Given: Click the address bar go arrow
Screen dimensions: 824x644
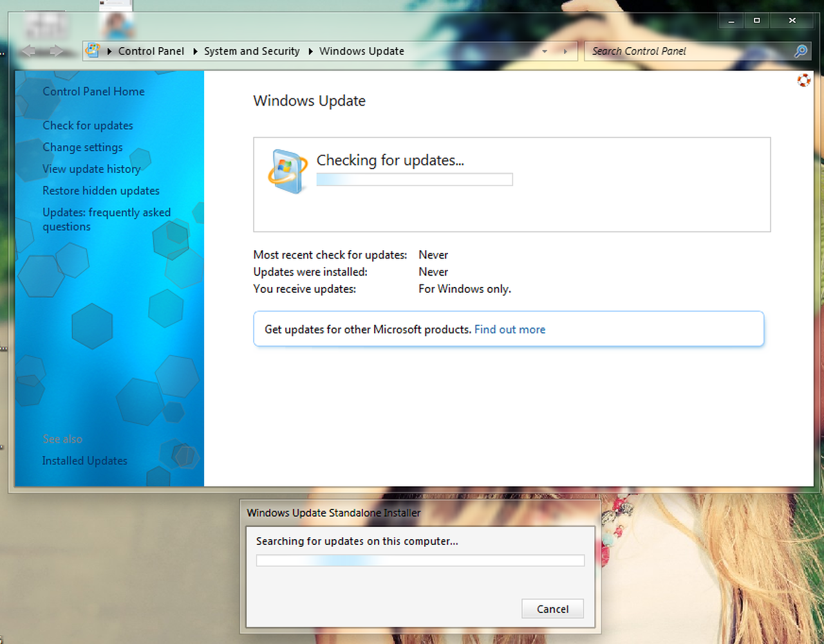Looking at the screenshot, I should pos(566,51).
